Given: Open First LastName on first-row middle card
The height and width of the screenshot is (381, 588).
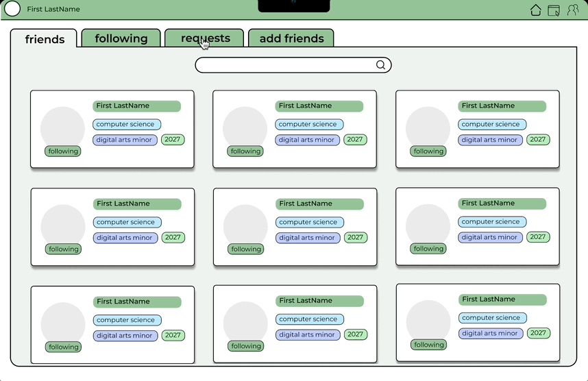Looking at the screenshot, I should [319, 106].
